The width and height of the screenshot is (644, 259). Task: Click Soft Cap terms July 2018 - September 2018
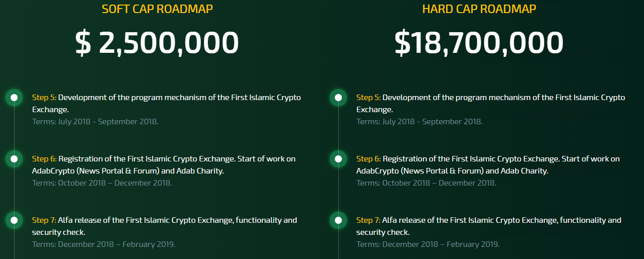click(x=95, y=122)
